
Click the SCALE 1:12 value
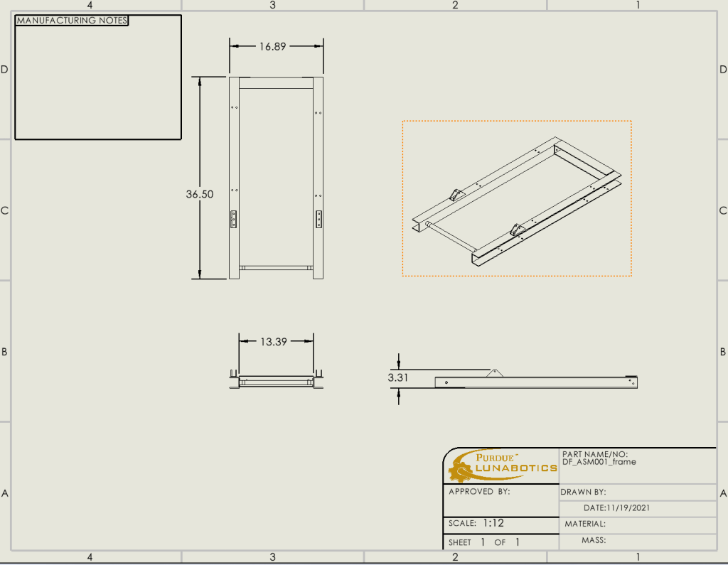pyautogui.click(x=493, y=523)
